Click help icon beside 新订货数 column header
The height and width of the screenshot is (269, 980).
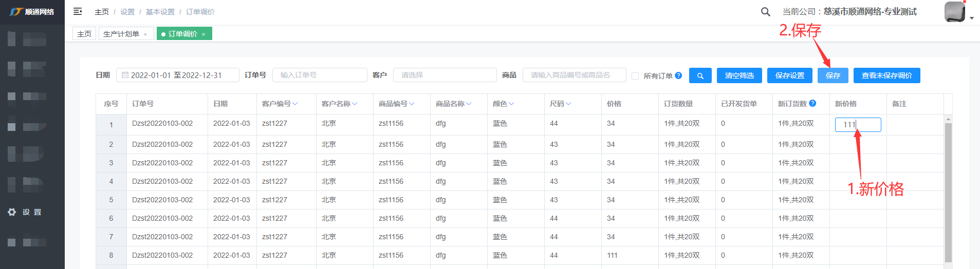click(812, 103)
